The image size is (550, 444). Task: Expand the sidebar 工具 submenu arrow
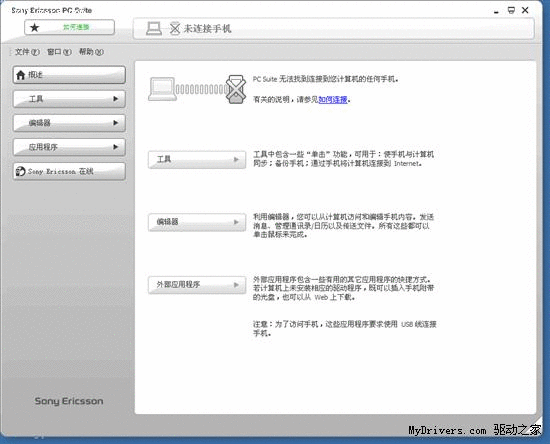115,99
